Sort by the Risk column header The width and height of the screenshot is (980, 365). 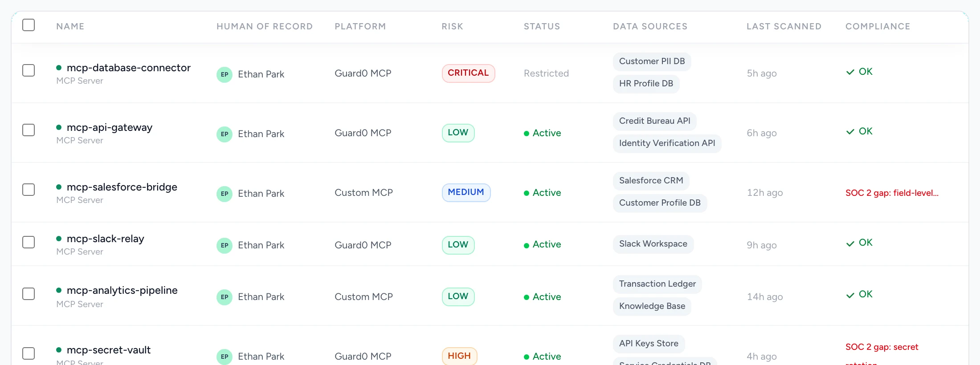point(453,26)
